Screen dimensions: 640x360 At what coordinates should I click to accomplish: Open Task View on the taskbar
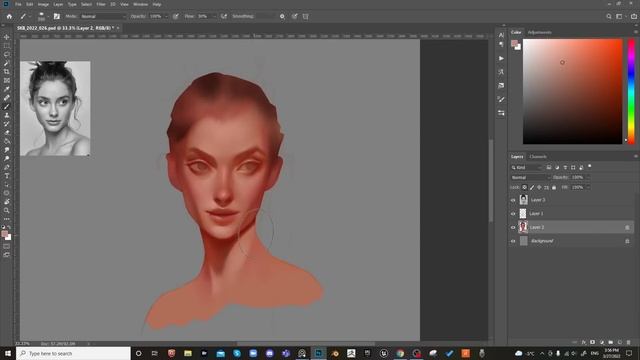pos(155,353)
